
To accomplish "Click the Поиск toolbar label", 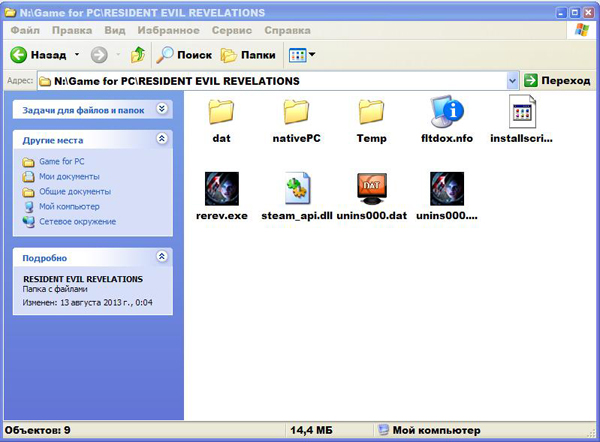I will pos(194,55).
